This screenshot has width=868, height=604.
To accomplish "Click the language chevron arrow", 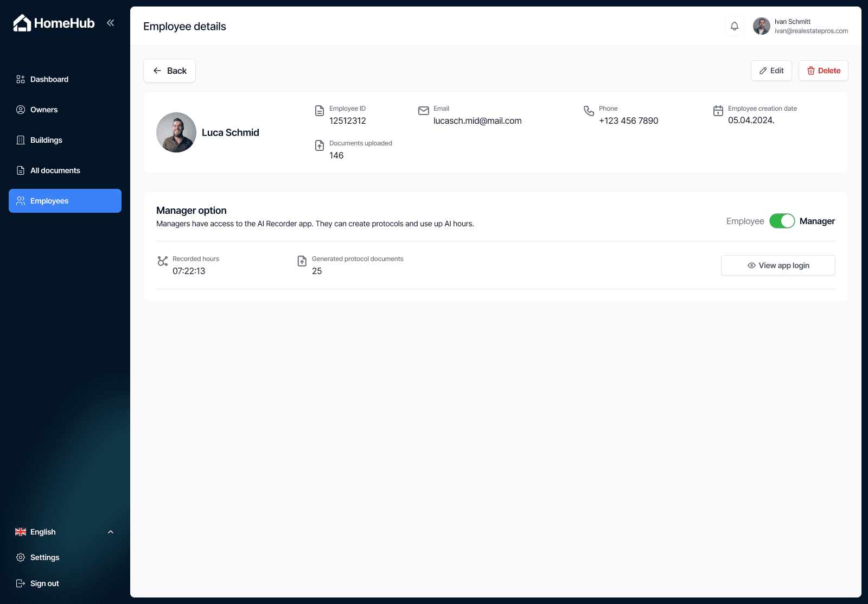I will pyautogui.click(x=111, y=532).
